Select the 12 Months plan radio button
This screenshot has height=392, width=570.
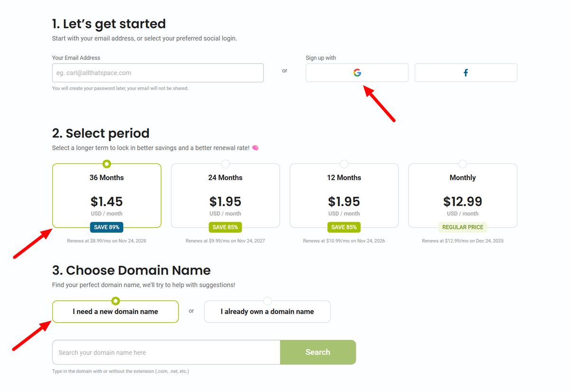coord(344,163)
